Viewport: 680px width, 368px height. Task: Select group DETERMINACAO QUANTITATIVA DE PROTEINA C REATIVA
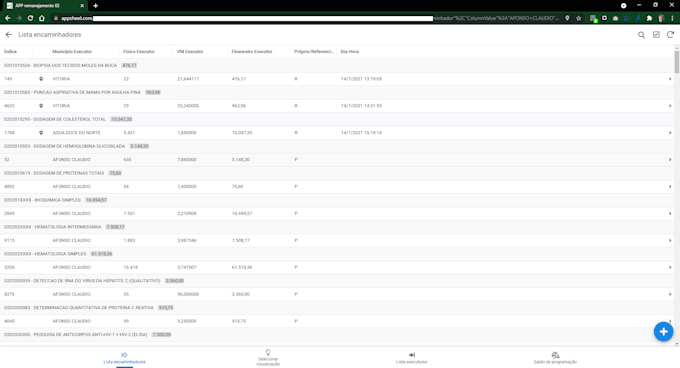[337, 307]
